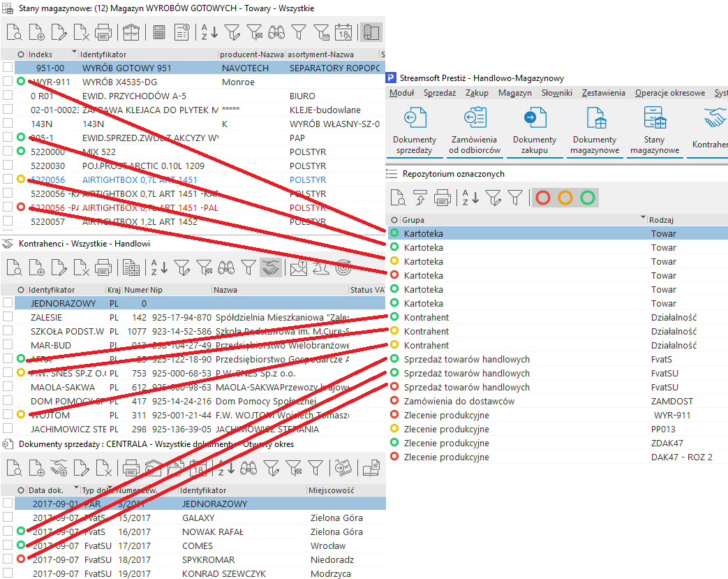The width and height of the screenshot is (728, 579).
Task: Toggle highlighted side panel icon in Stany magazynowe
Action: click(x=371, y=33)
